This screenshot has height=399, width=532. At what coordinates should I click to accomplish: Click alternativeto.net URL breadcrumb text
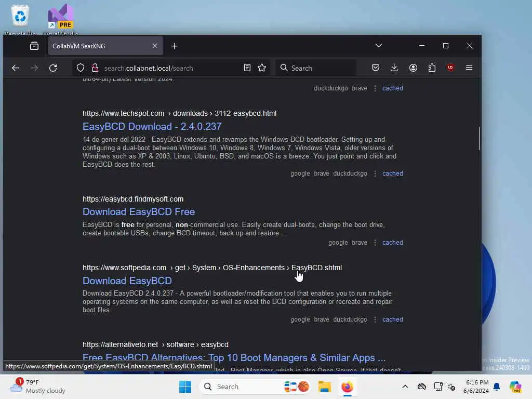[x=155, y=345]
